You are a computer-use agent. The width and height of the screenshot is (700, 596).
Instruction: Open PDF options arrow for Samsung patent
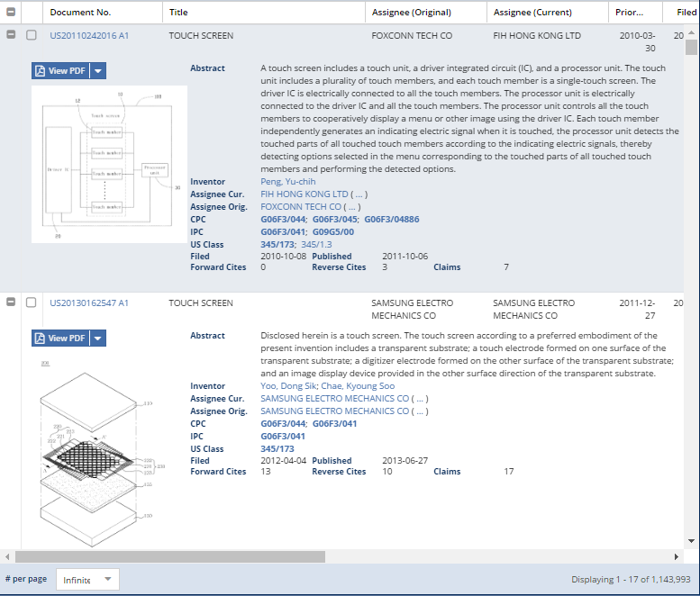pyautogui.click(x=98, y=339)
